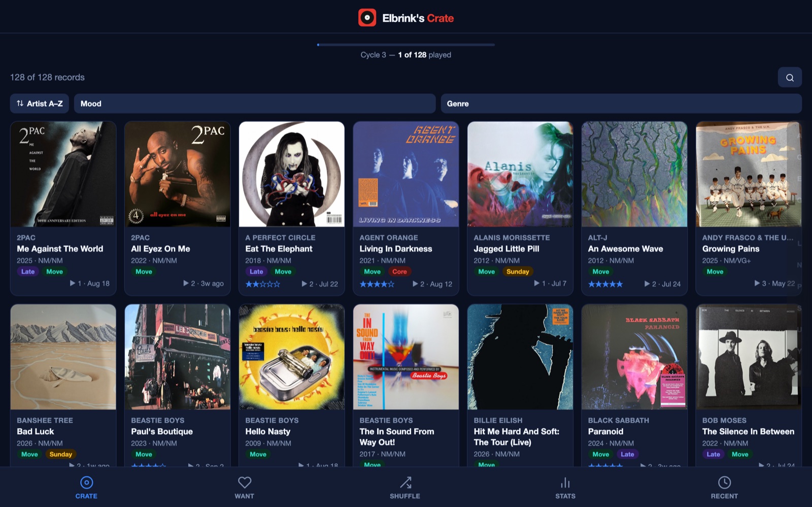Open Living In Darkness album cover
Viewport: 812px width, 507px height.
tap(406, 174)
